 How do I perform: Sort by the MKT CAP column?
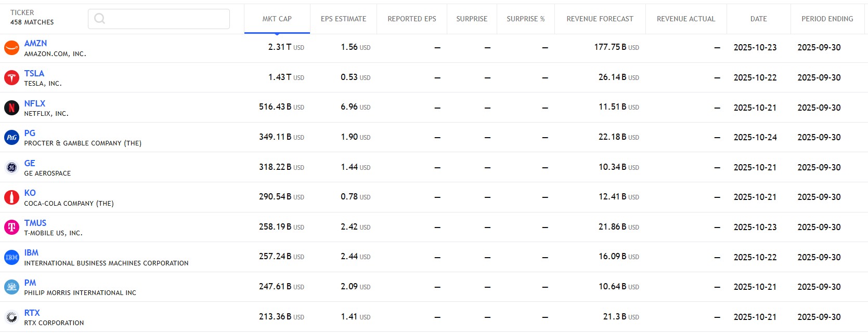277,19
